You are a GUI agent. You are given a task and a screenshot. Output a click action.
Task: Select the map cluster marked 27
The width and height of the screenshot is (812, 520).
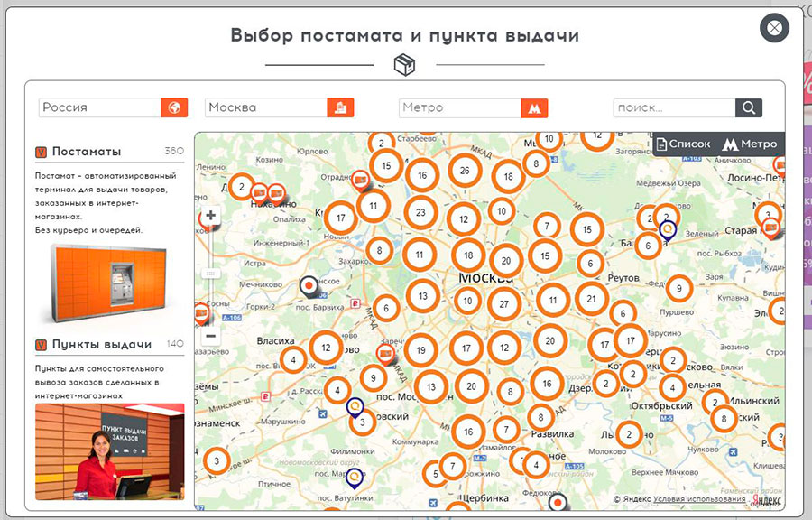504,304
